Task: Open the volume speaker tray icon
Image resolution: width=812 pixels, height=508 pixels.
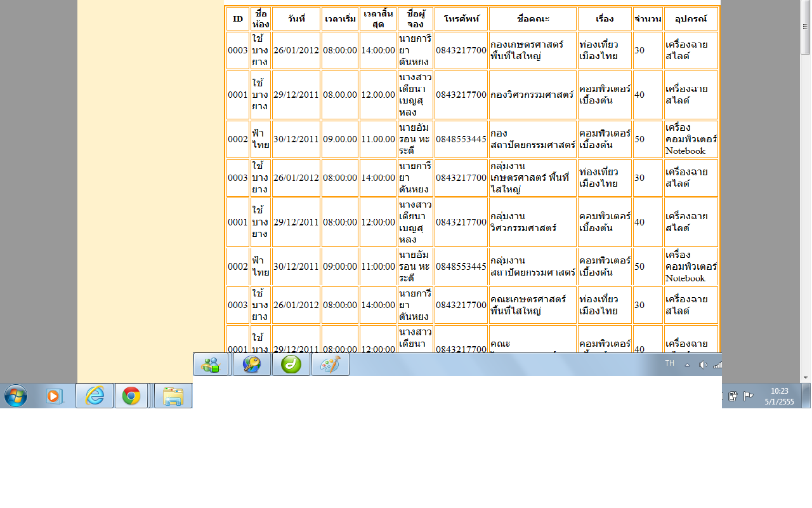Action: click(x=703, y=364)
